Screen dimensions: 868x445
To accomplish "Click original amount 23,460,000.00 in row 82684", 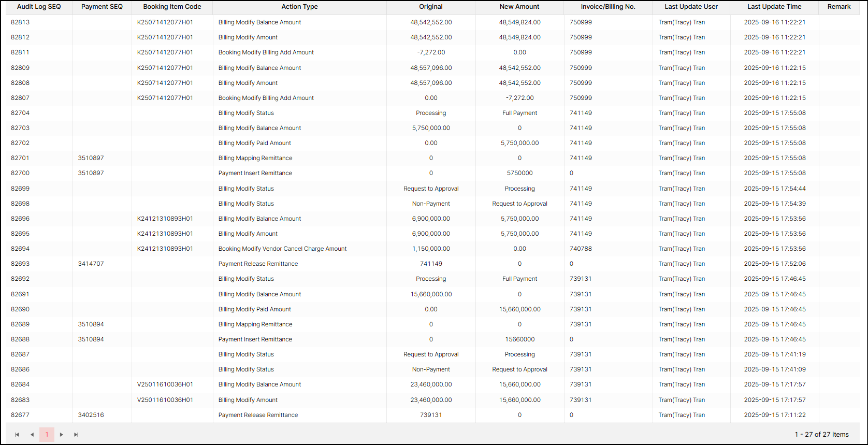I will [x=431, y=384].
